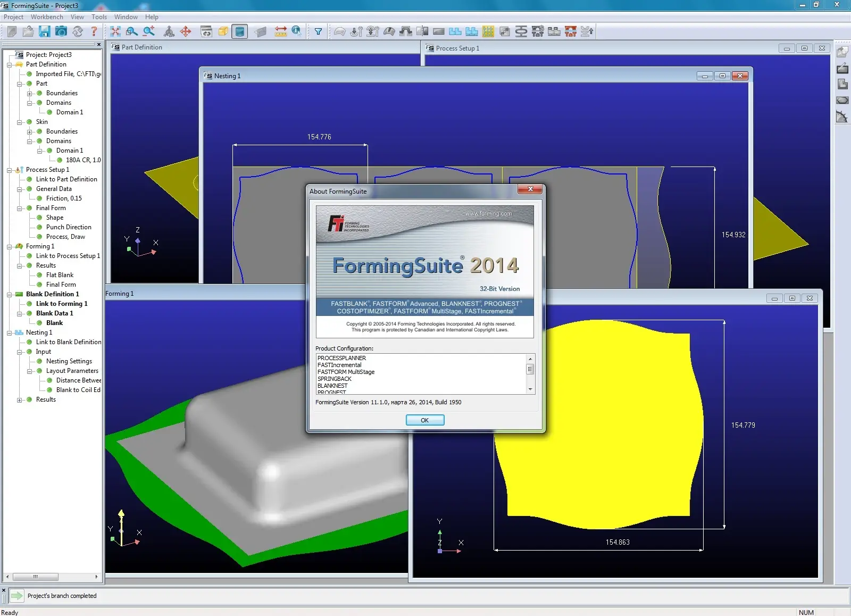This screenshot has height=616, width=851.
Task: Collapse the Layout Parameters node
Action: click(30, 371)
